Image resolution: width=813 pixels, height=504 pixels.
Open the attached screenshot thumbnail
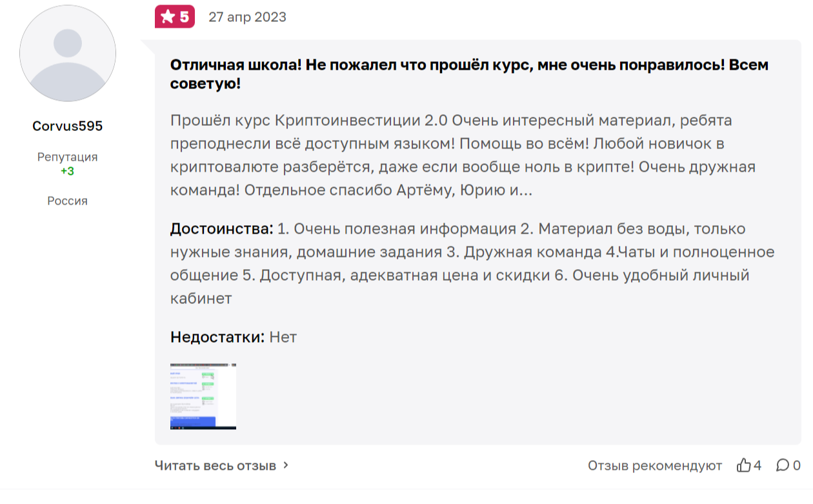pos(203,396)
